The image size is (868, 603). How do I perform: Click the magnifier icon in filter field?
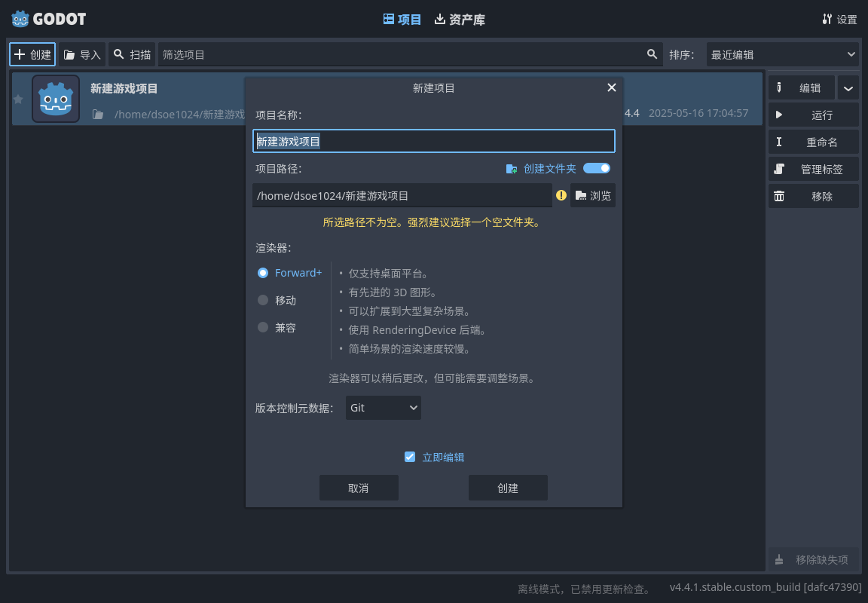(x=652, y=54)
